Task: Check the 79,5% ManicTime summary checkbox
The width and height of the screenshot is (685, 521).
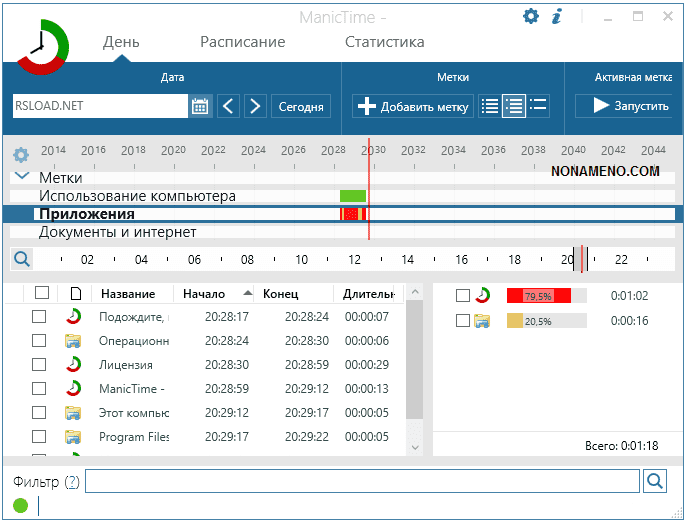Action: (462, 295)
